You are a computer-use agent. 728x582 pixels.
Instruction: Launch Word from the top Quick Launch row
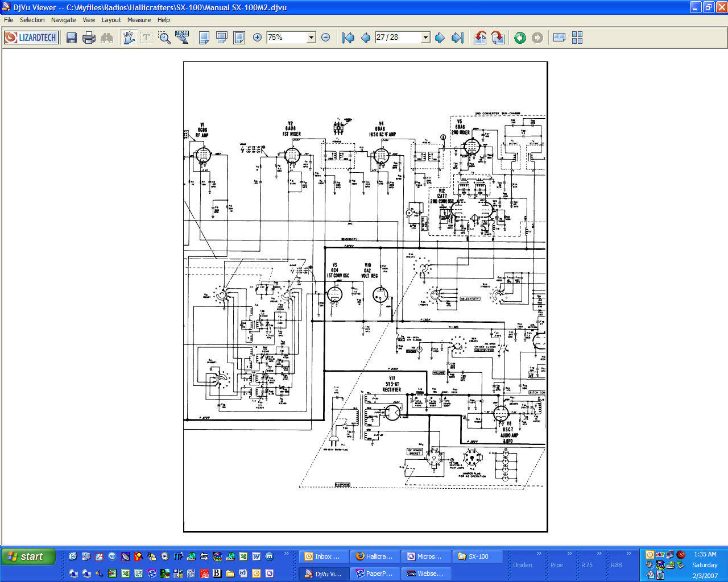[257, 556]
